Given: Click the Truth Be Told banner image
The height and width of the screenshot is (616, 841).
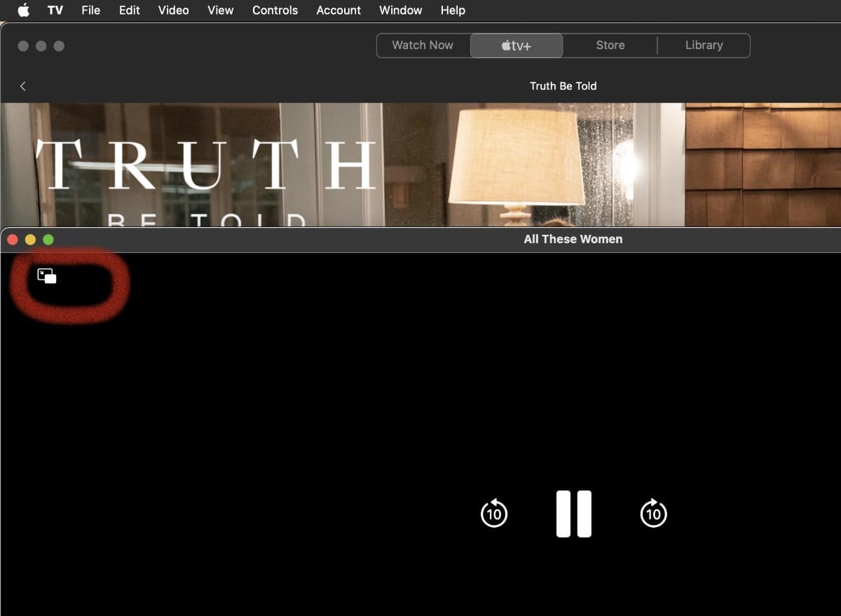Looking at the screenshot, I should point(420,165).
